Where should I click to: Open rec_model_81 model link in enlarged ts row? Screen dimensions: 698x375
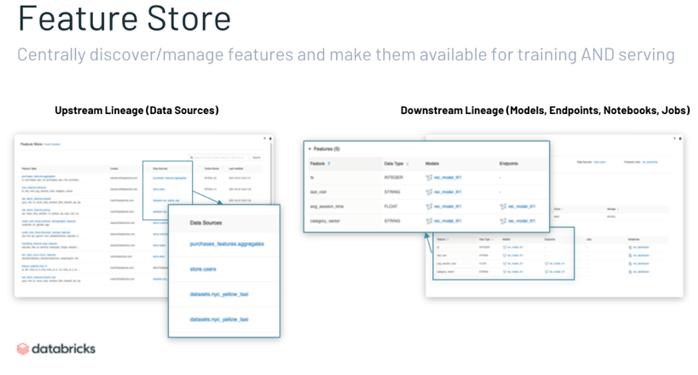point(447,178)
